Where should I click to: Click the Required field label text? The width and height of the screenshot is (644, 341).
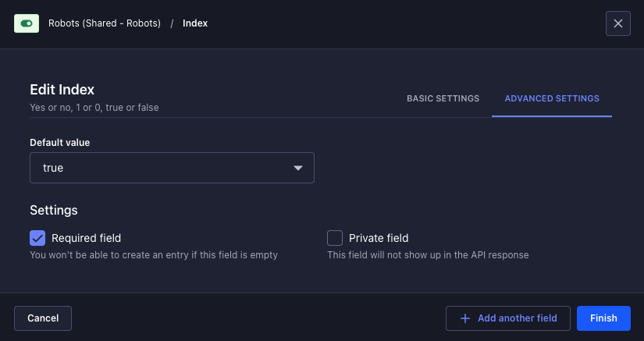tap(86, 238)
